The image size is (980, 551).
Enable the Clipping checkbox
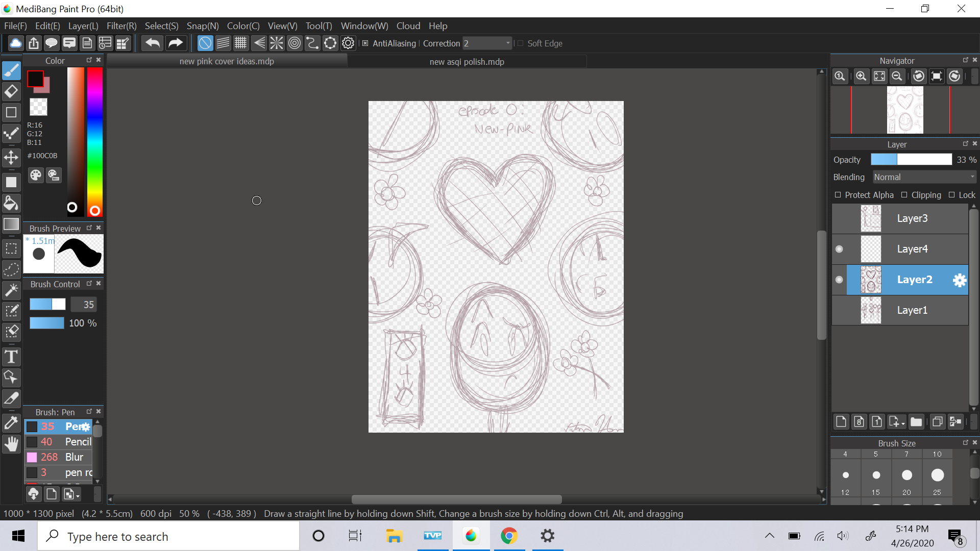click(x=904, y=195)
